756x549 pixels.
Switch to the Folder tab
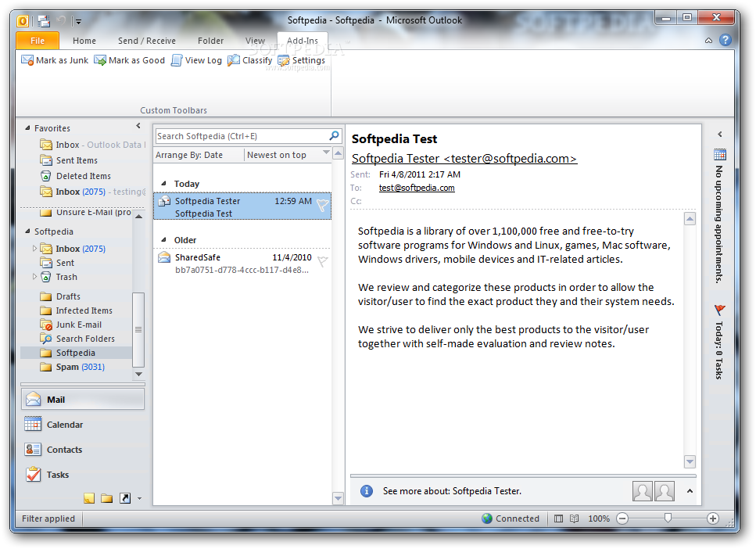pyautogui.click(x=211, y=41)
